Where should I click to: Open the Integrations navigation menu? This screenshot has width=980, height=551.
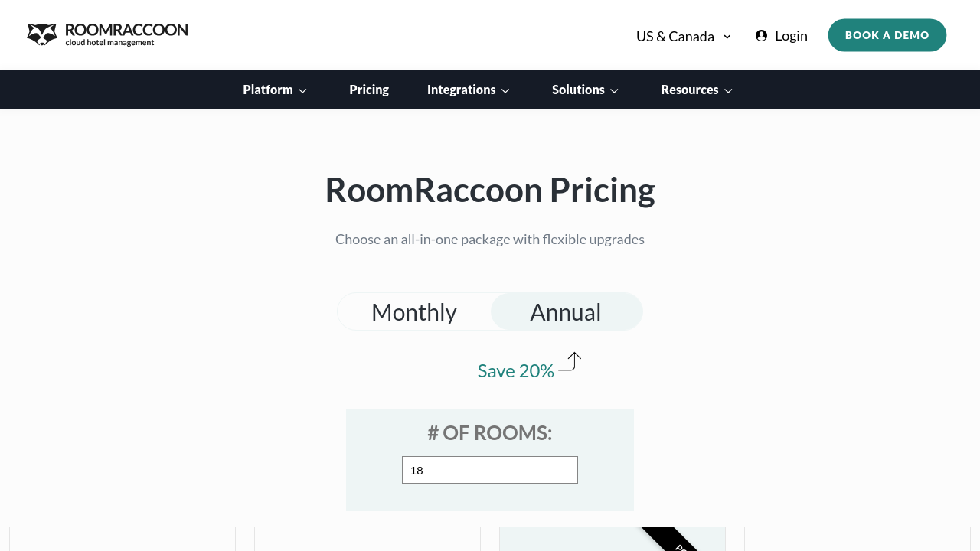(461, 90)
